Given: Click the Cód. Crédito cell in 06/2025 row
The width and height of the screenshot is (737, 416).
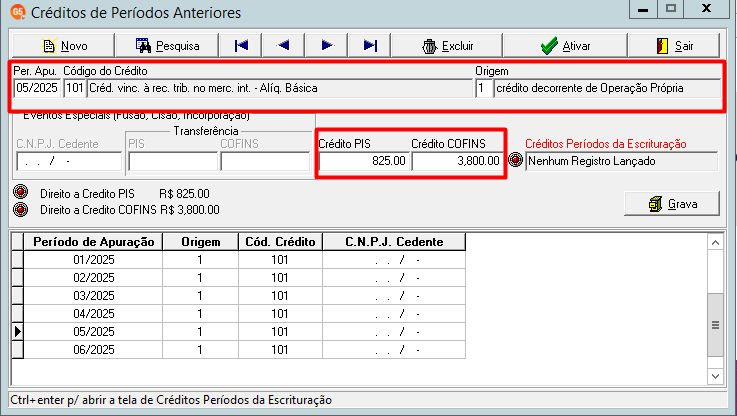Looking at the screenshot, I should [281, 350].
